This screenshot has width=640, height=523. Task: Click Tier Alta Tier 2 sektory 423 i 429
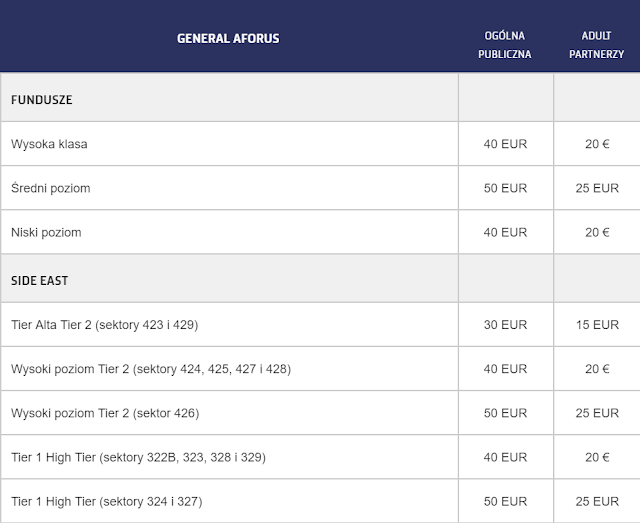point(111,325)
